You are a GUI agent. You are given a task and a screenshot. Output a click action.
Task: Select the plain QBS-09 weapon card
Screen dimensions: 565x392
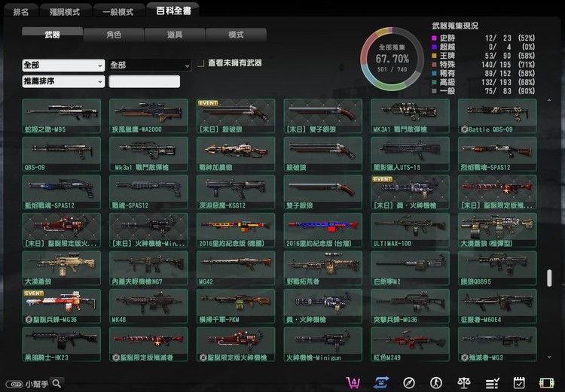(x=61, y=154)
